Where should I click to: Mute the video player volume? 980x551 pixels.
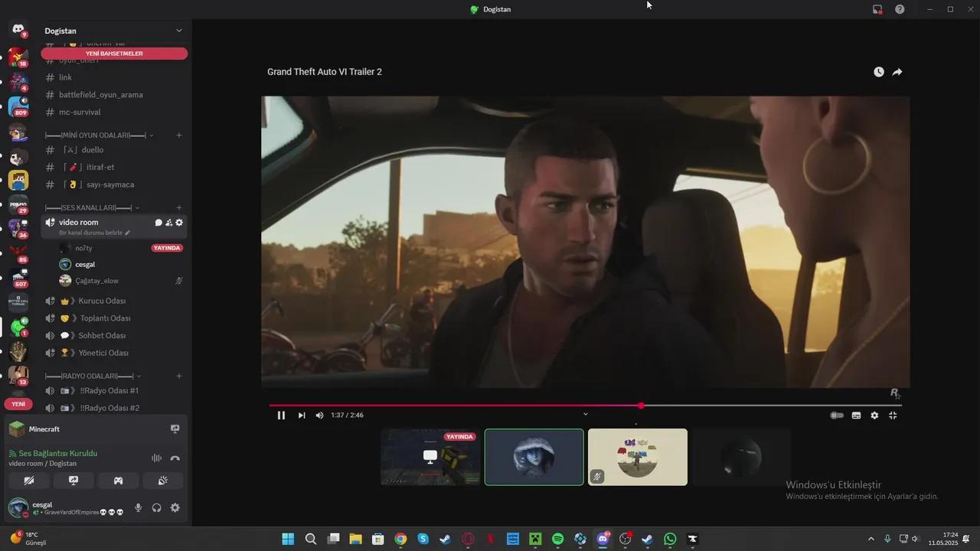pos(319,416)
